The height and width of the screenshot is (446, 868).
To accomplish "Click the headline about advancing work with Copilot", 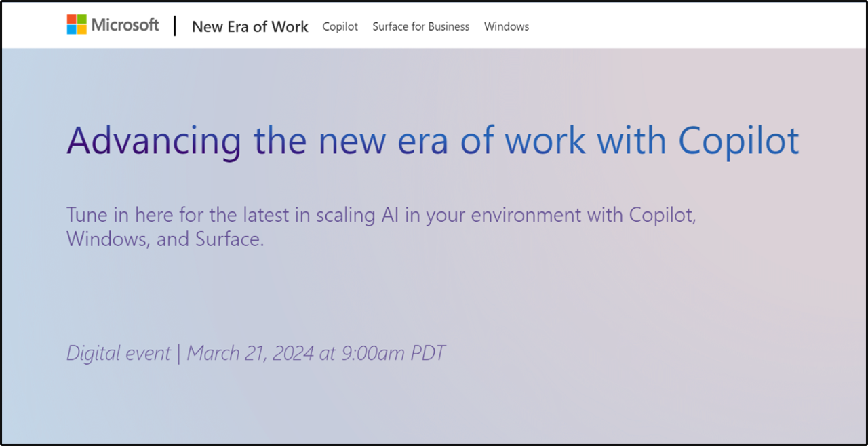I will tap(432, 140).
